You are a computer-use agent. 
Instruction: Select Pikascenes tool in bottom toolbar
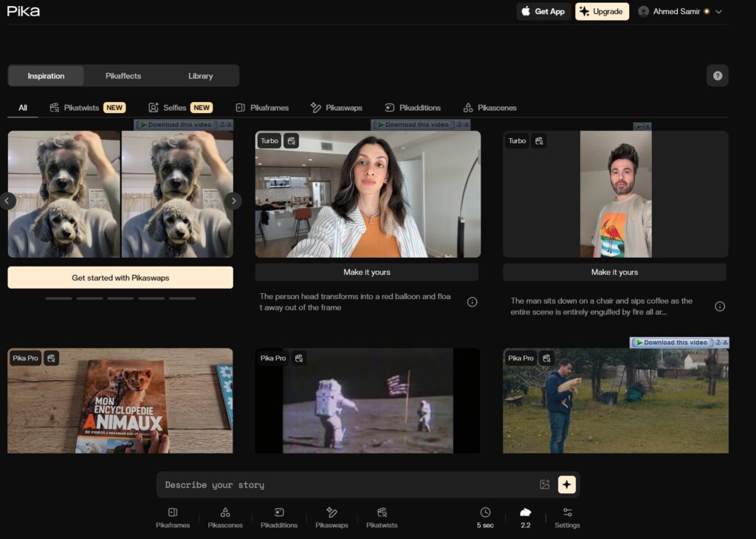[225, 518]
